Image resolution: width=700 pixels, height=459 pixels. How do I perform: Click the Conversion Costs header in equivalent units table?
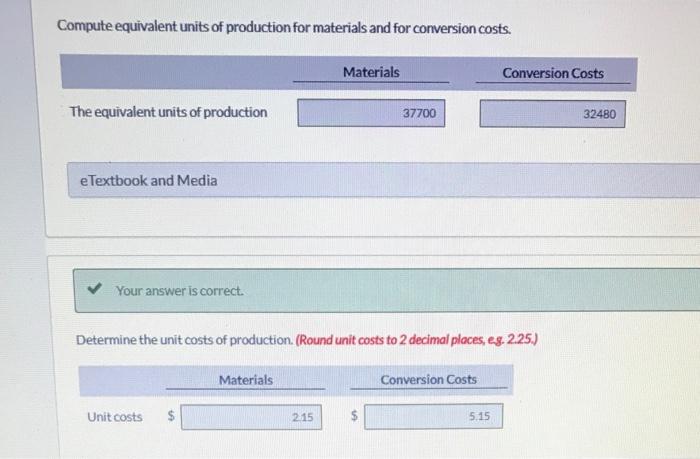[553, 73]
